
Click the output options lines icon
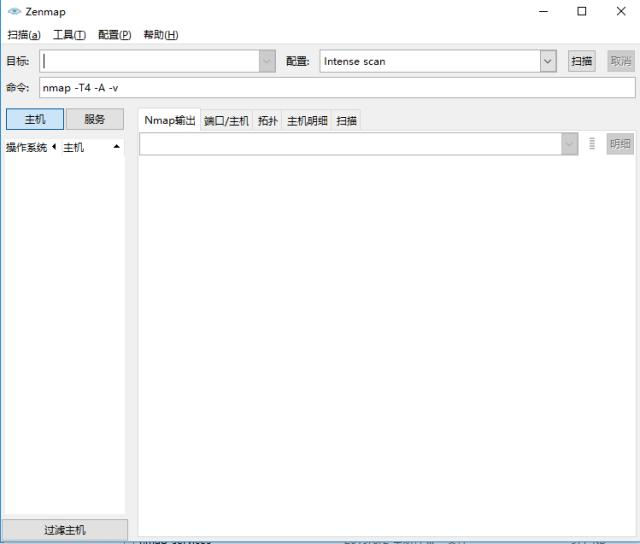coord(592,144)
